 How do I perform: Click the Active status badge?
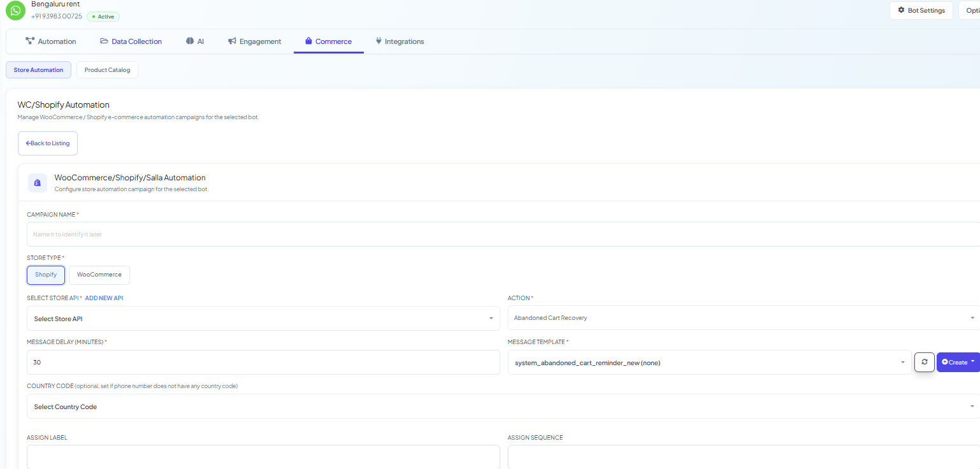[x=103, y=17]
